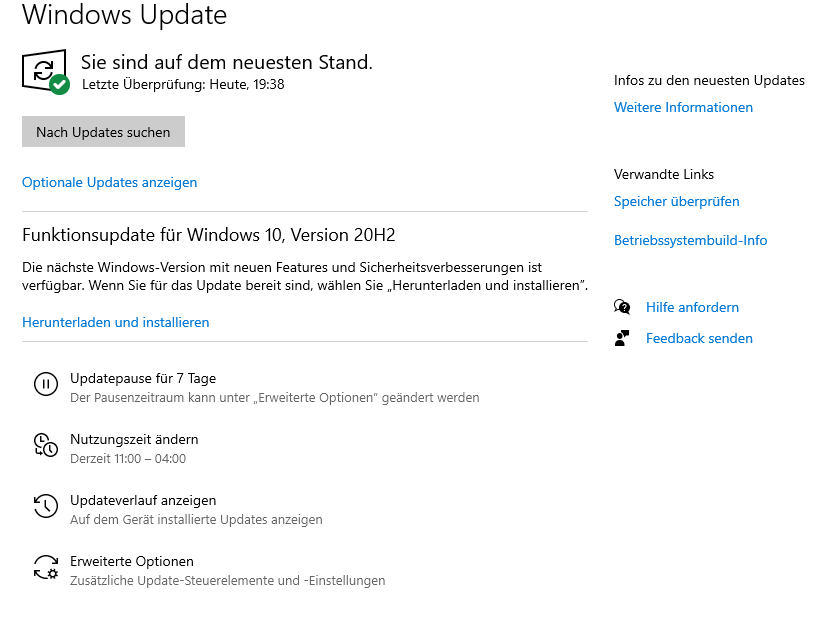Click the gear sync icon for Erweiterte Optionen
This screenshot has height=620, width=820.
coord(46,567)
